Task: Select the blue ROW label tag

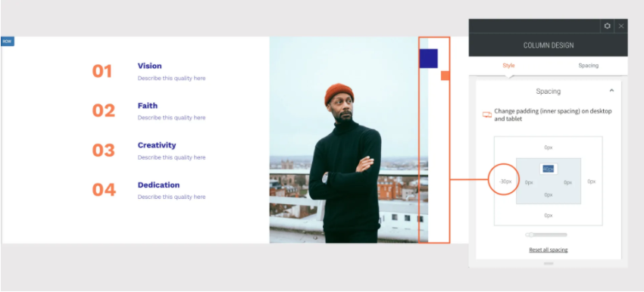Action: (8, 42)
